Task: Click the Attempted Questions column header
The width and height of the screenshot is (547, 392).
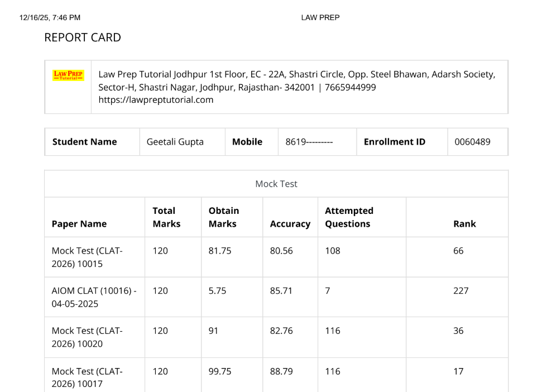Action: click(x=349, y=217)
